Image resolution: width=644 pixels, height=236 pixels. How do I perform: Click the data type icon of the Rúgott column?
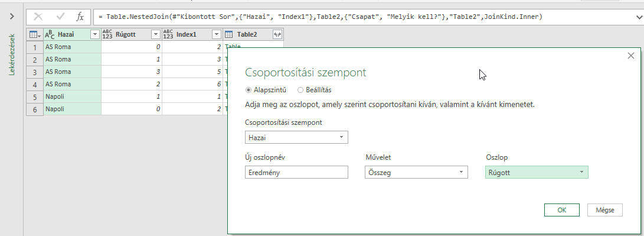(107, 34)
